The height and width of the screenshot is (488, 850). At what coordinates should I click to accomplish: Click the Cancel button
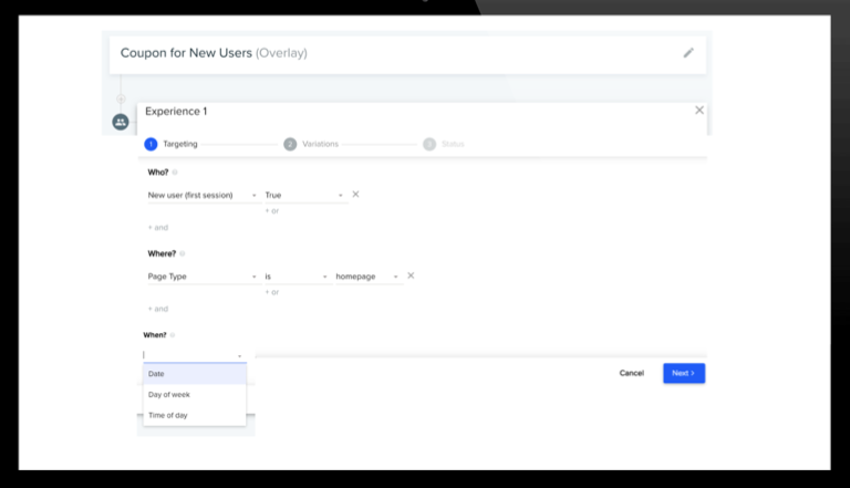tap(631, 373)
